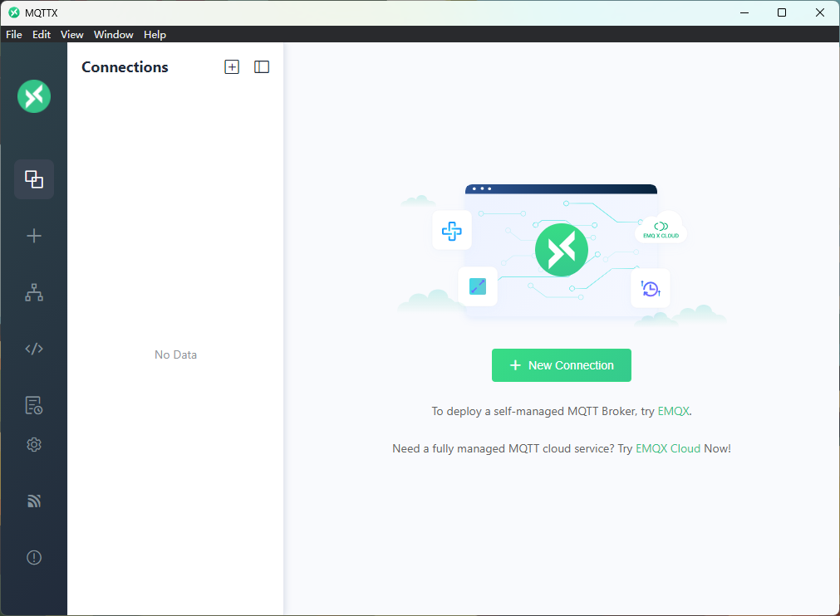840x616 pixels.
Task: Open the Viewer tree icon in sidebar
Action: coord(34,292)
